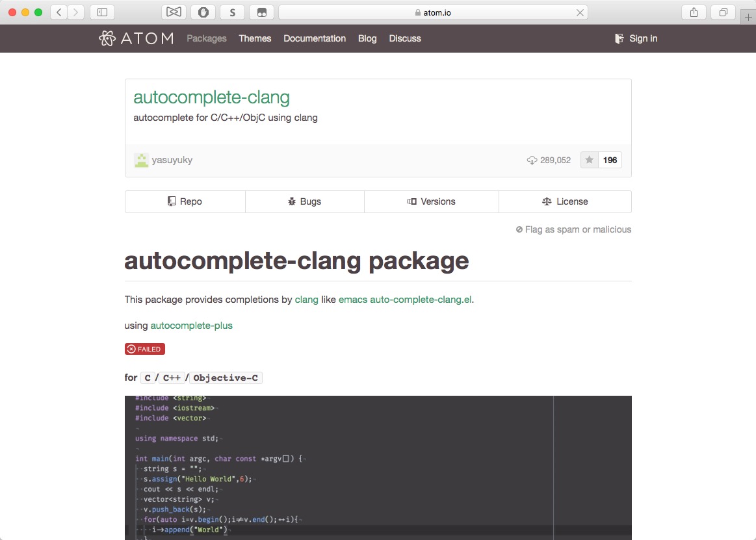Click the red FAILED build badge
The height and width of the screenshot is (540, 756).
point(145,349)
